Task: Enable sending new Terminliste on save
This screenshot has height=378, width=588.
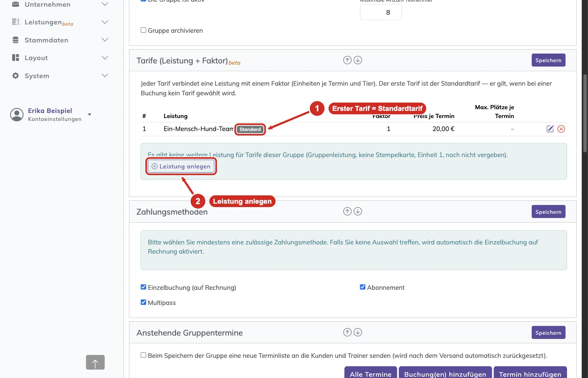Action: [144, 355]
